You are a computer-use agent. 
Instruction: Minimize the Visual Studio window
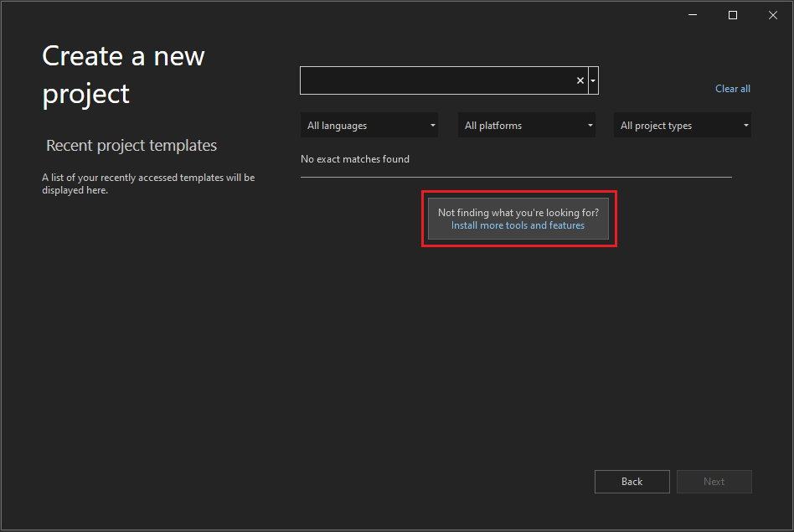click(x=692, y=14)
